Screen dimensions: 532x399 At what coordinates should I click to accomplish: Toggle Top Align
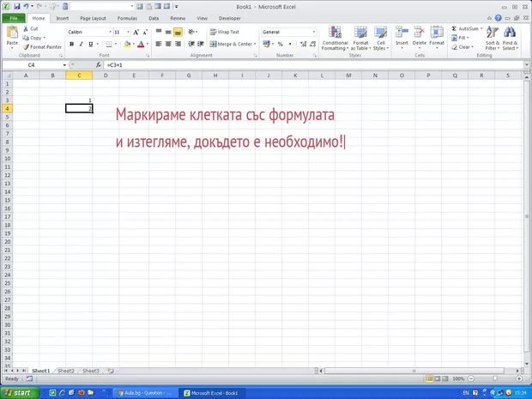tap(159, 32)
